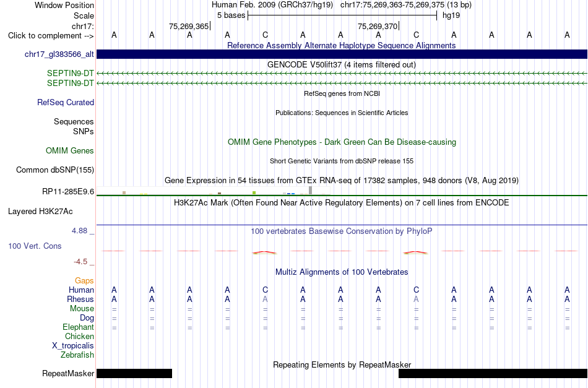Click the dark blue alternate haplotype alignment bar
The width and height of the screenshot is (588, 388).
(342, 54)
